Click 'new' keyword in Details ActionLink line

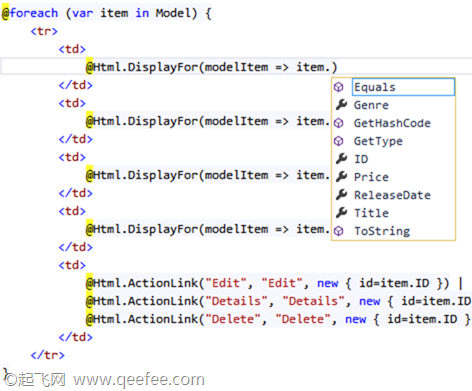369,302
